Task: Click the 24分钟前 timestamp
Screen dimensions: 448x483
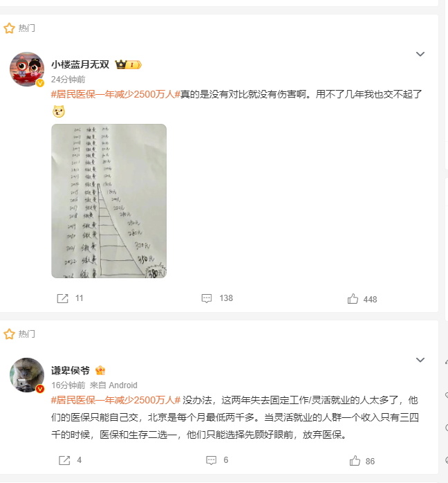Action: tap(68, 80)
